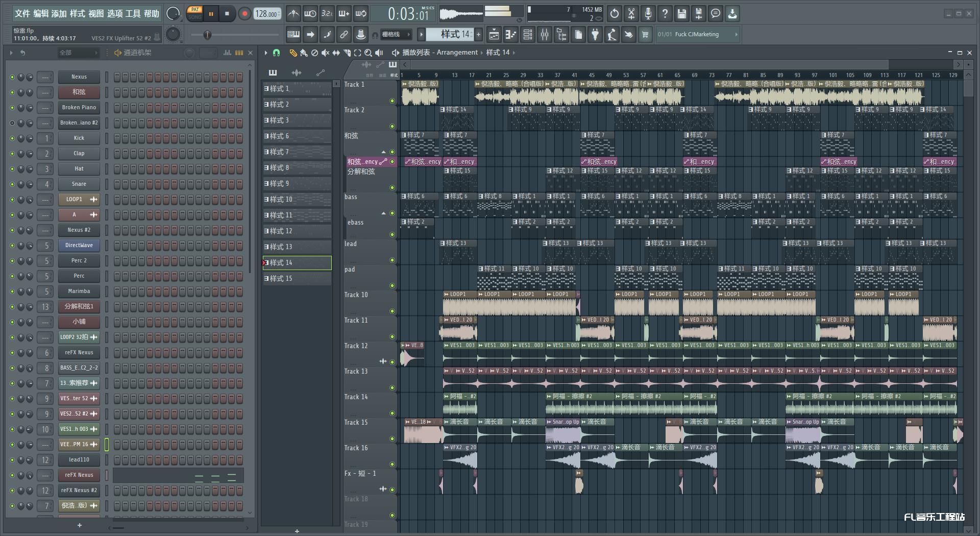Image resolution: width=980 pixels, height=536 pixels.
Task: Open the undo history icon
Action: coord(615,14)
